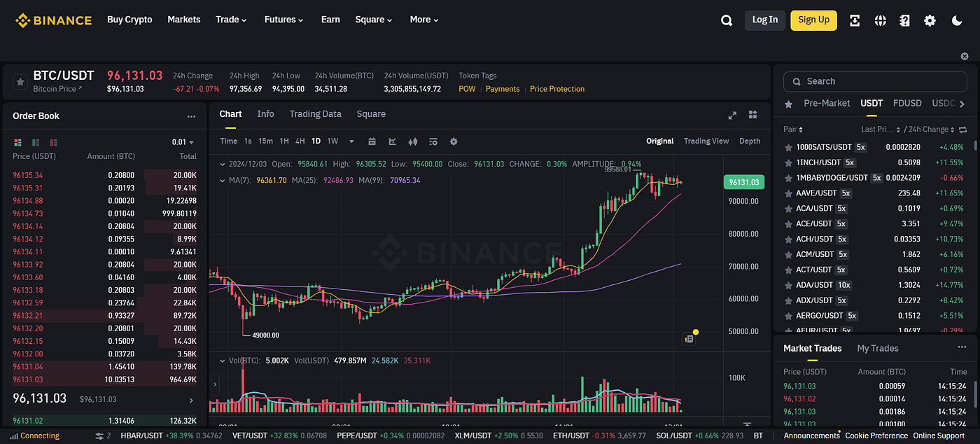Open the Bitcoin Price link
The height and width of the screenshot is (444, 980).
(57, 89)
